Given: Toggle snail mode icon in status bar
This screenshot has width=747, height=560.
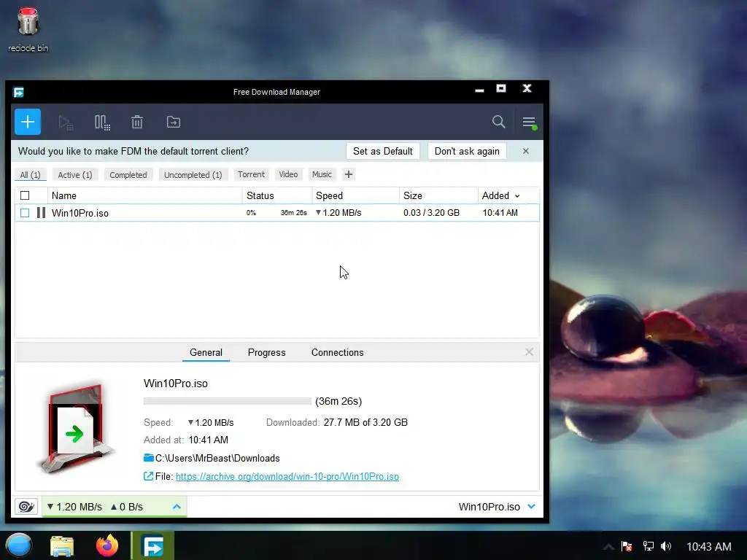Looking at the screenshot, I should coord(26,506).
